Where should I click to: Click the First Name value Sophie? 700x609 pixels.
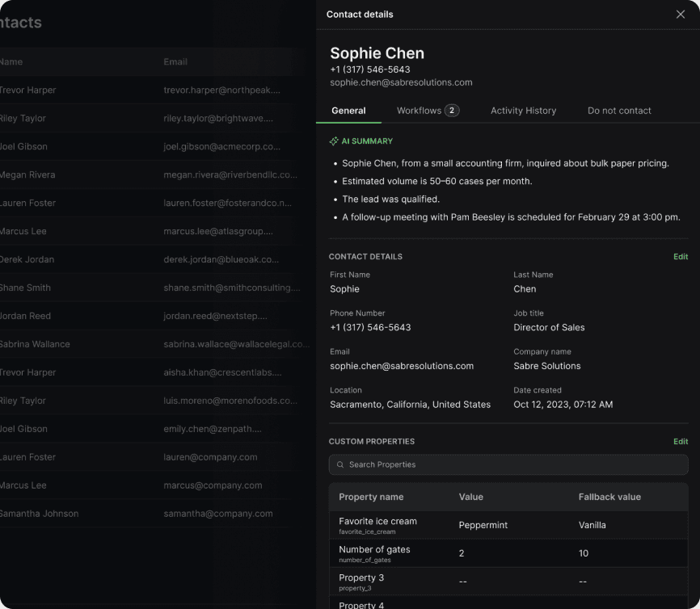coord(344,289)
